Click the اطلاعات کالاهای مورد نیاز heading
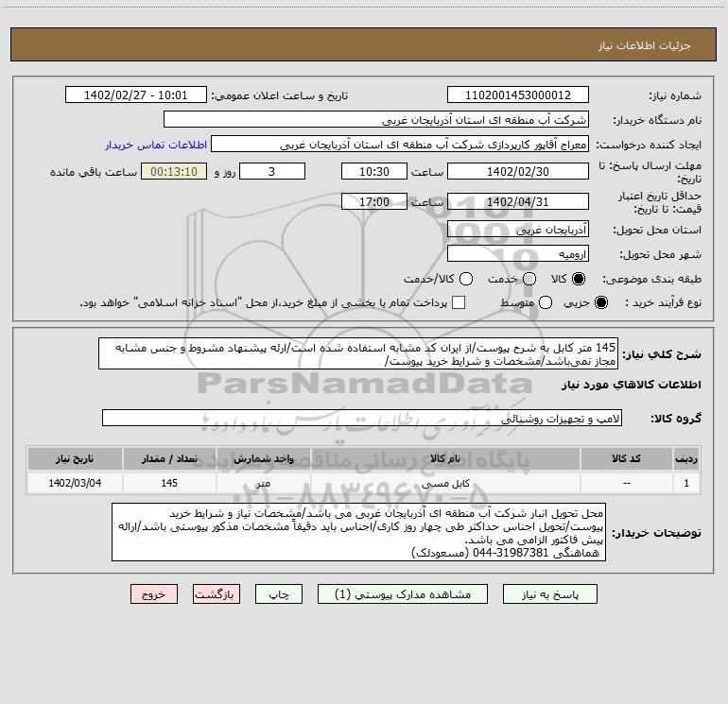The height and width of the screenshot is (704, 728). point(632,385)
